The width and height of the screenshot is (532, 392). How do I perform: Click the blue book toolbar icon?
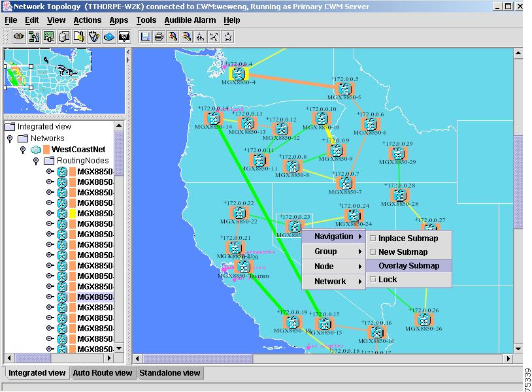click(x=109, y=37)
